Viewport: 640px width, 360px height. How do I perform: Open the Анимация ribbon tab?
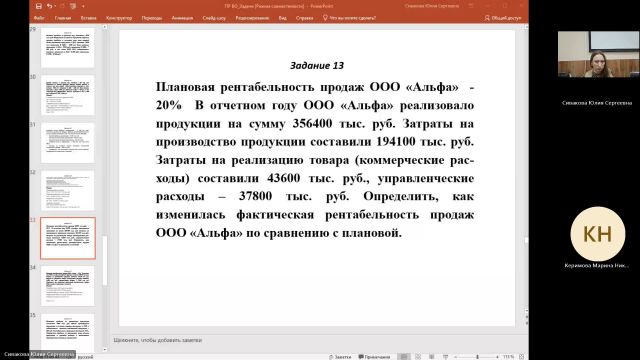coord(182,18)
